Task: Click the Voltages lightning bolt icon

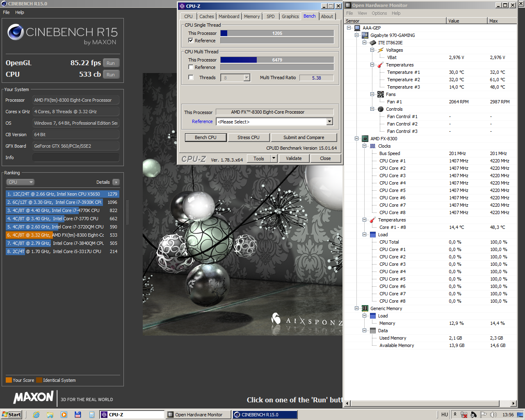Action: coord(381,50)
